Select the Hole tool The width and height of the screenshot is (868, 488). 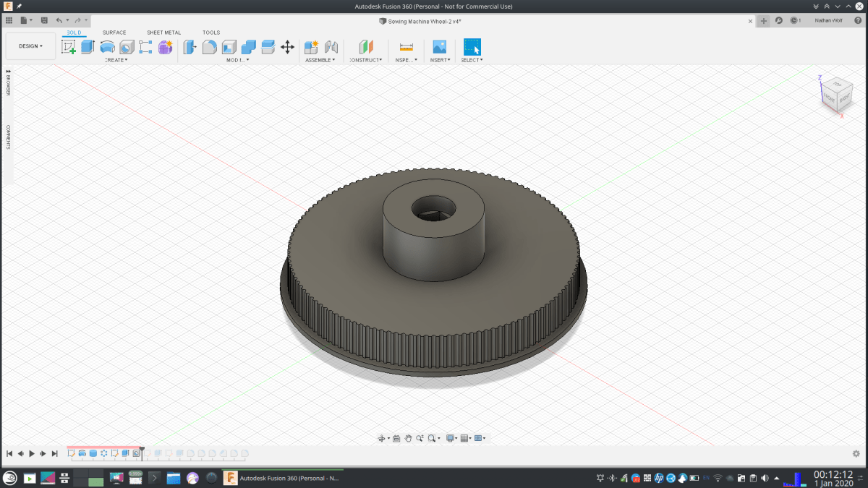click(x=127, y=47)
